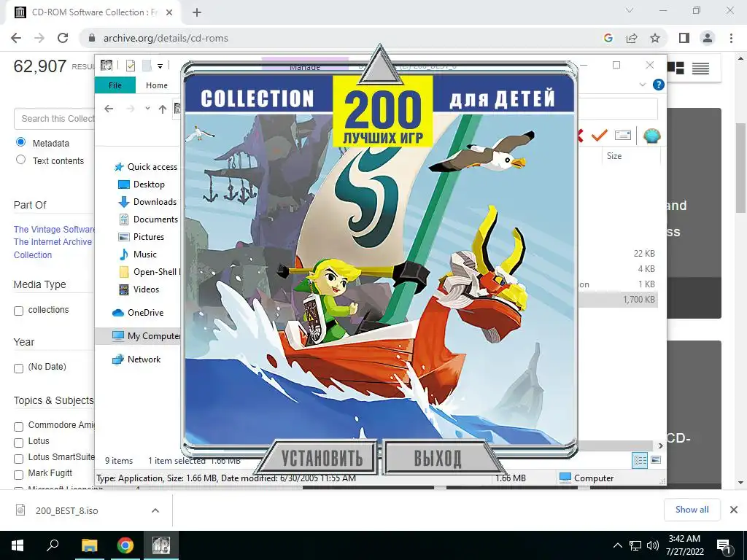Open Videos in navigation pane

point(146,289)
